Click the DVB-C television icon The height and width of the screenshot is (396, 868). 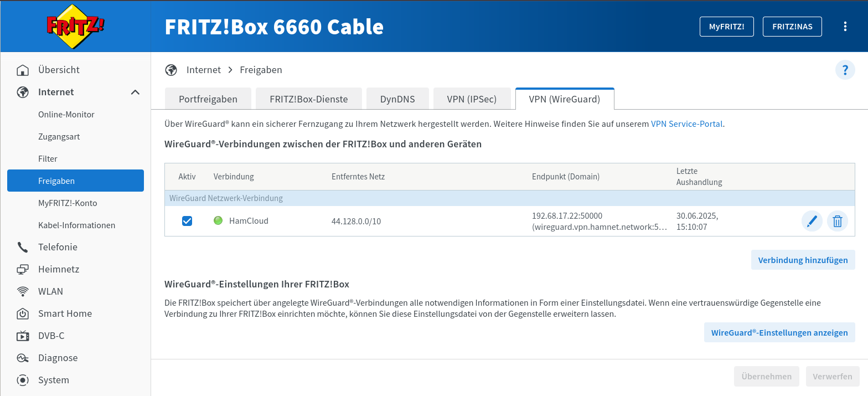23,336
